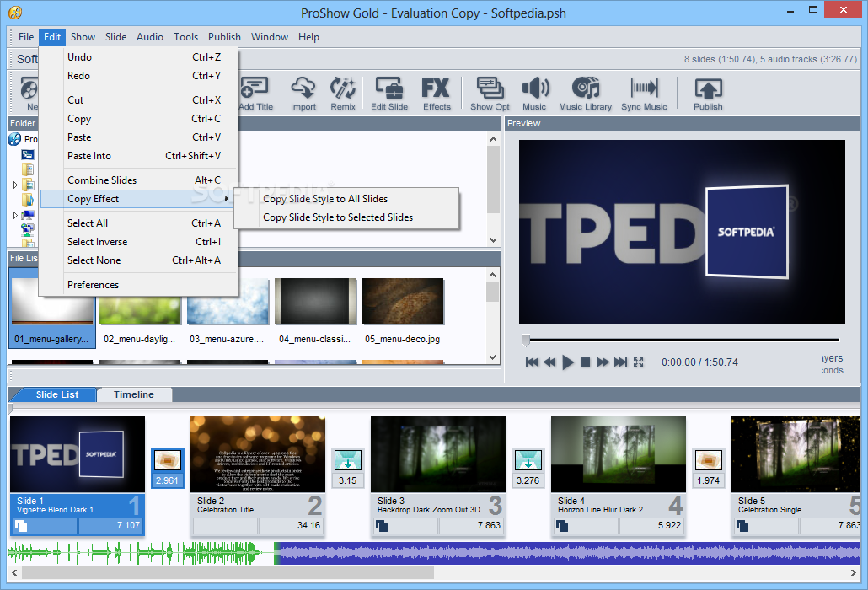868x590 pixels.
Task: Click the transition icon after Slide 1
Action: 167,460
